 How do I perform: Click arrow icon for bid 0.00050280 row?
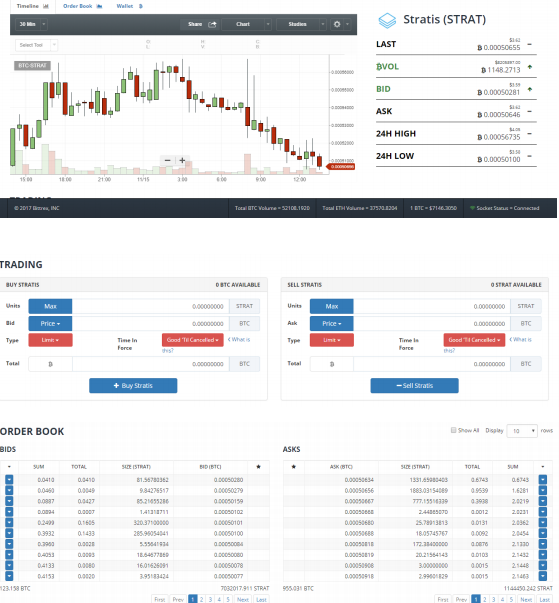tap(9, 480)
